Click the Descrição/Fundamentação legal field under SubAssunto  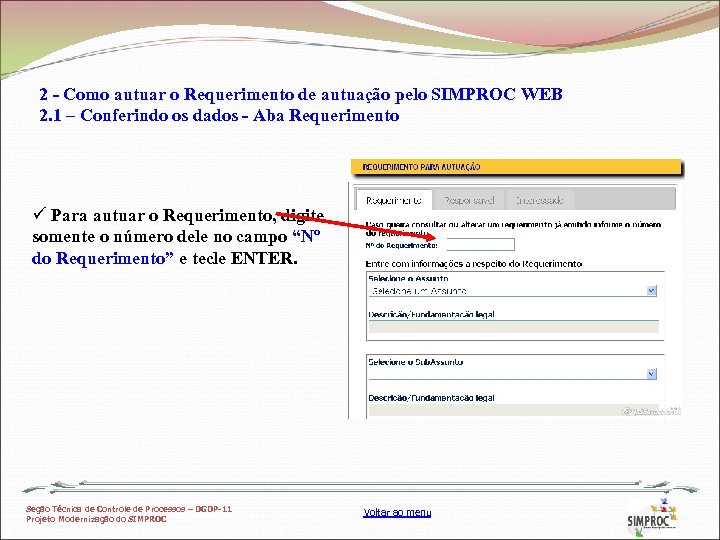click(513, 410)
